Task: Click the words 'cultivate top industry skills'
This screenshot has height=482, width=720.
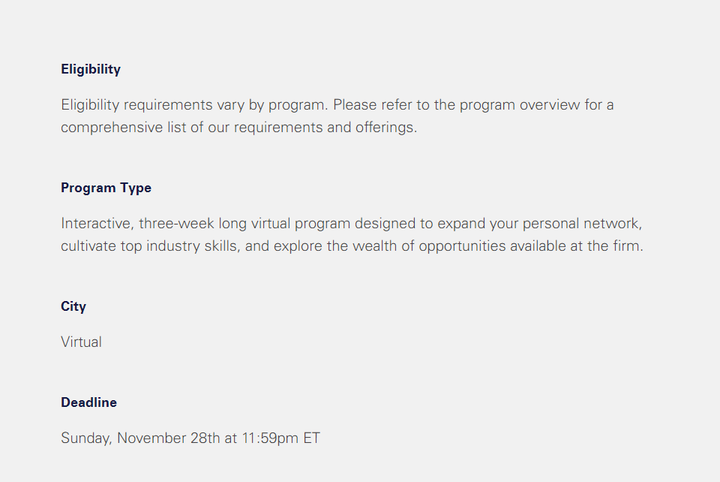Action: [x=149, y=247]
